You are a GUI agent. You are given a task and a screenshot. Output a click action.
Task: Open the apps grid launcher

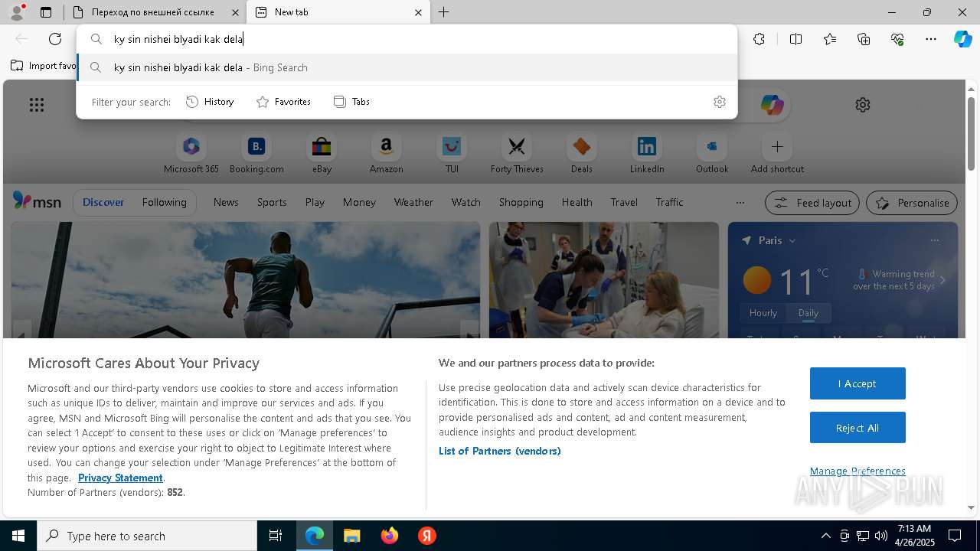[37, 105]
